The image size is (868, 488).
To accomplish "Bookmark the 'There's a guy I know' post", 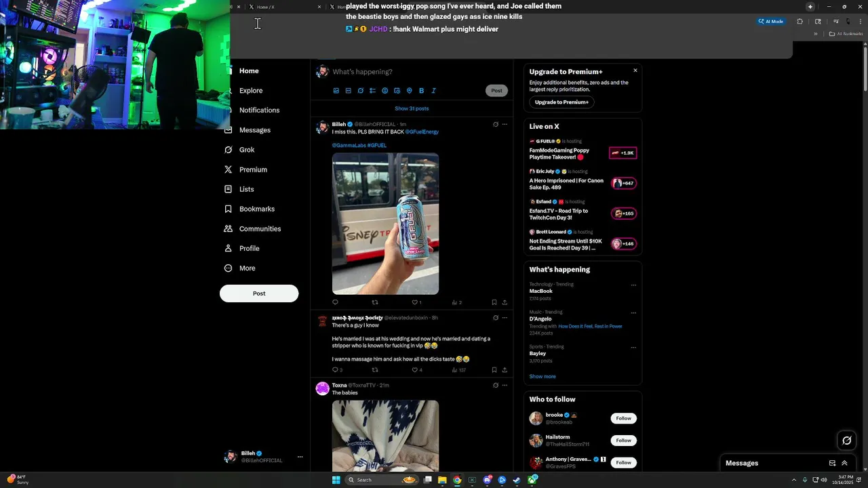I will pyautogui.click(x=494, y=370).
